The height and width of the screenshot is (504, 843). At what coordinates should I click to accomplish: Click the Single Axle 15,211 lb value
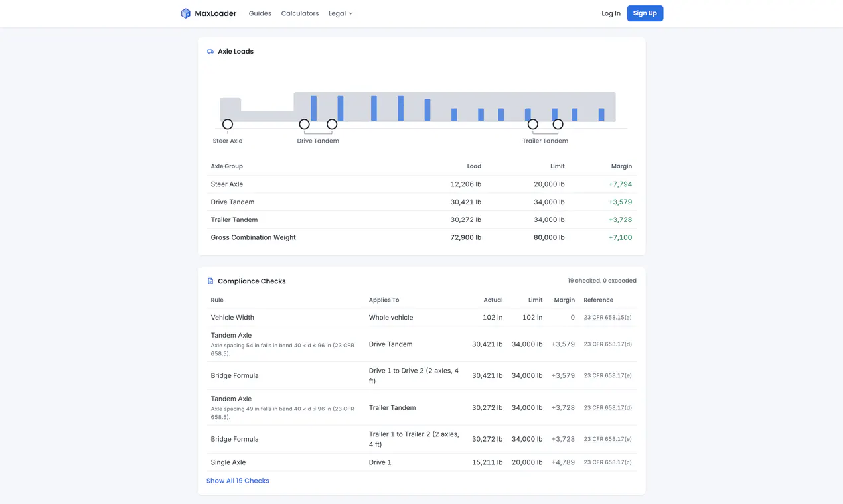(x=487, y=462)
